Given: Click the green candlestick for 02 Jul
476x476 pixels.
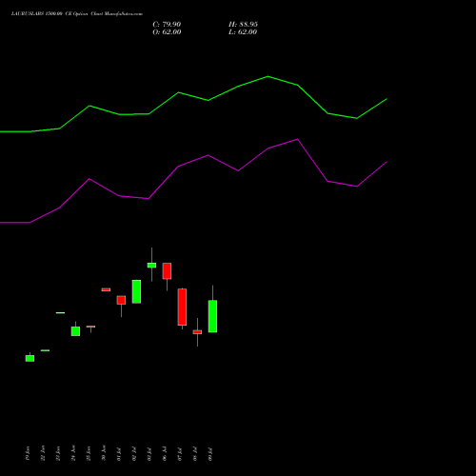Looking at the screenshot, I should click(136, 291).
